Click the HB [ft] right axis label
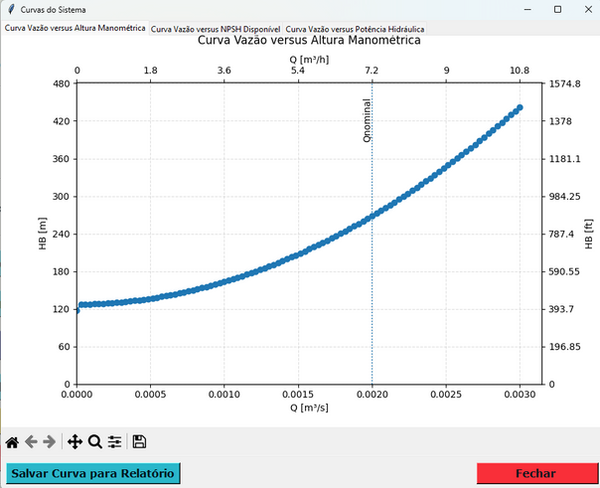 589,234
